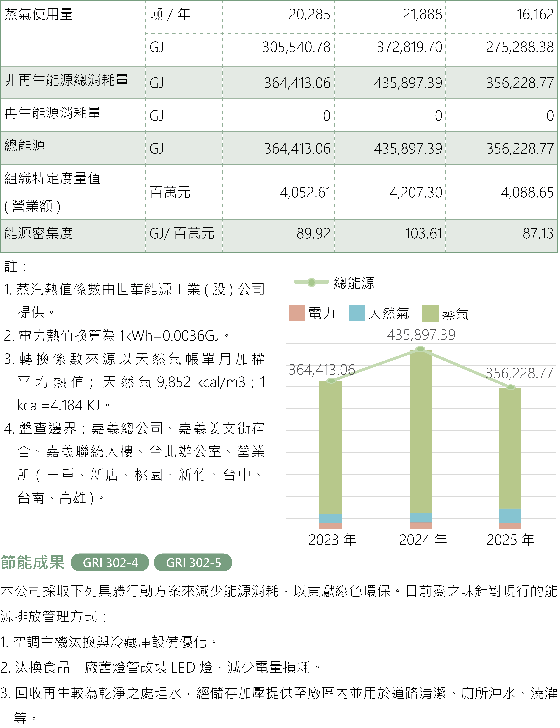Click the 2023 年 axis label
This screenshot has height=728, width=560.
(x=332, y=540)
